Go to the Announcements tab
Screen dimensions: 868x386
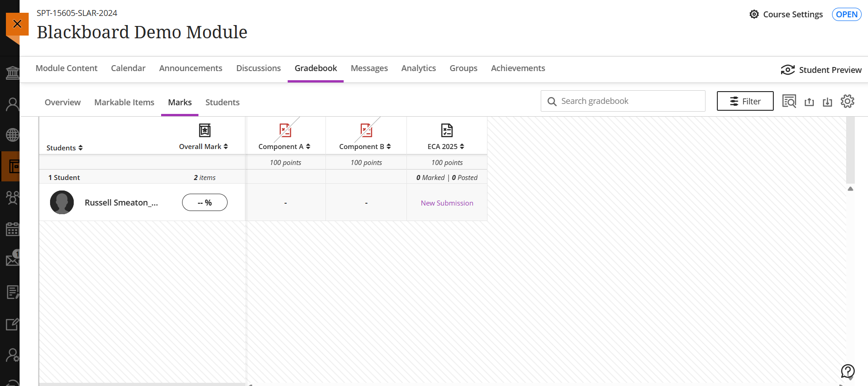(191, 68)
